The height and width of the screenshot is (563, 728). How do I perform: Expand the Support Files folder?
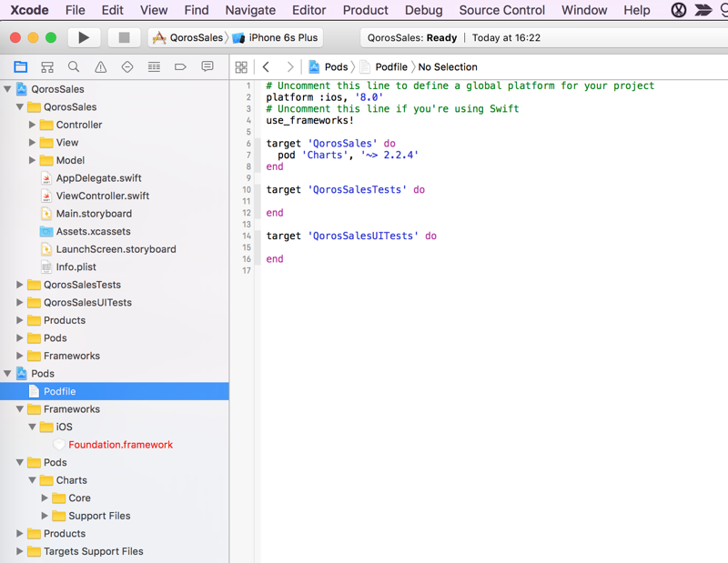pos(45,516)
